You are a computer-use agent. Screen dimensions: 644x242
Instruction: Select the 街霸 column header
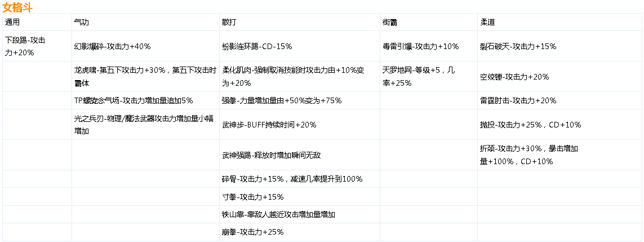[428, 22]
